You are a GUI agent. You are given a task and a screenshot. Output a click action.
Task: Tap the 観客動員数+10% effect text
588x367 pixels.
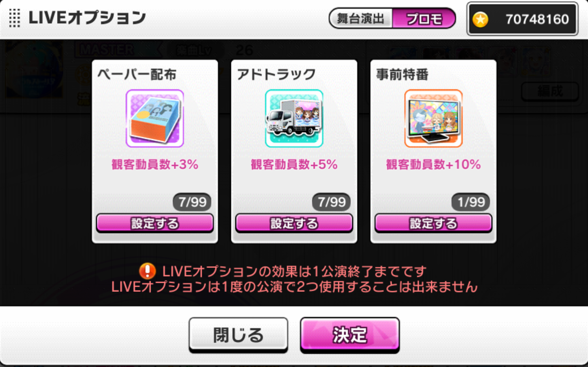click(x=433, y=164)
